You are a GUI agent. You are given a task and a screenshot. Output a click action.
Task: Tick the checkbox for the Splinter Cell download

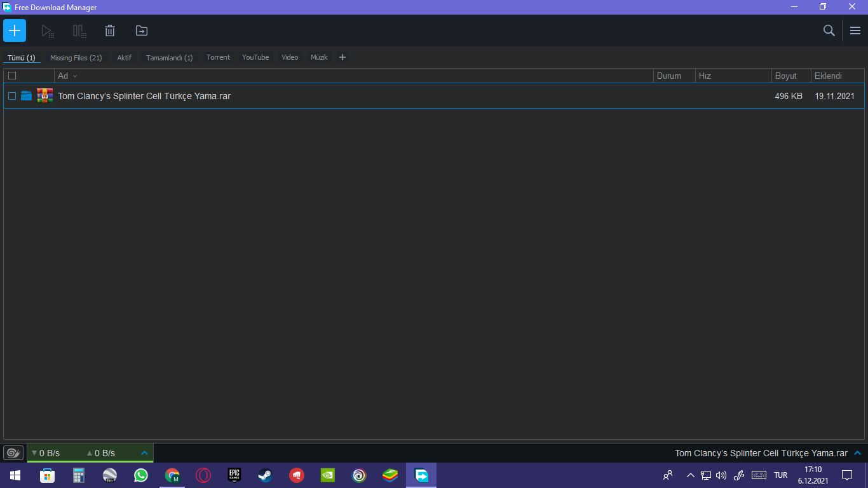tap(12, 96)
